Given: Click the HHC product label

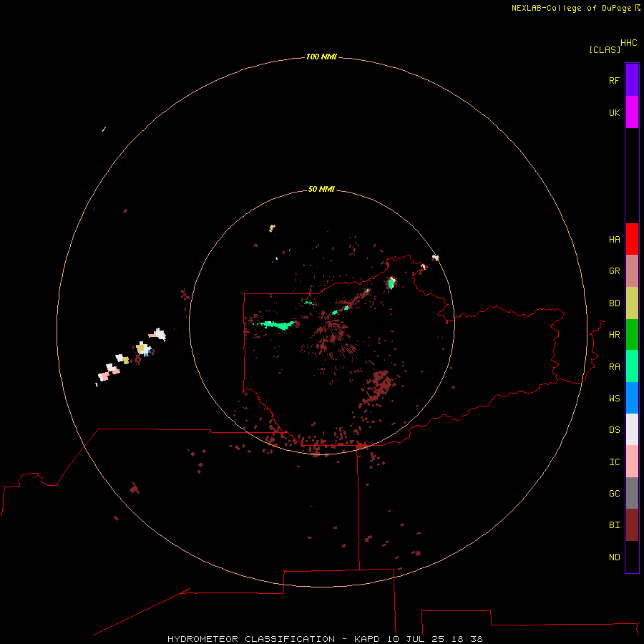Looking at the screenshot, I should click(x=628, y=43).
